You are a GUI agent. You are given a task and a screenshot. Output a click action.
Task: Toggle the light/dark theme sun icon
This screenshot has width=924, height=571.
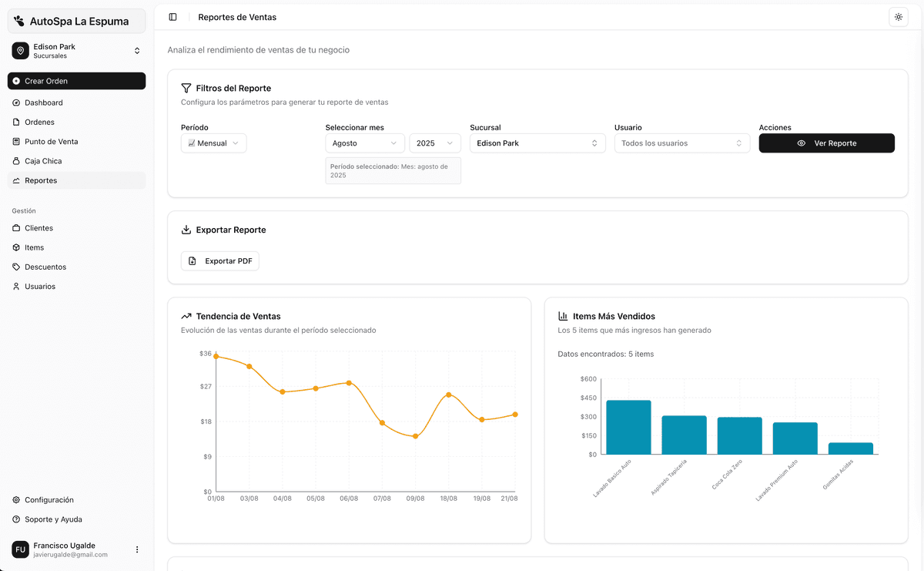click(898, 17)
